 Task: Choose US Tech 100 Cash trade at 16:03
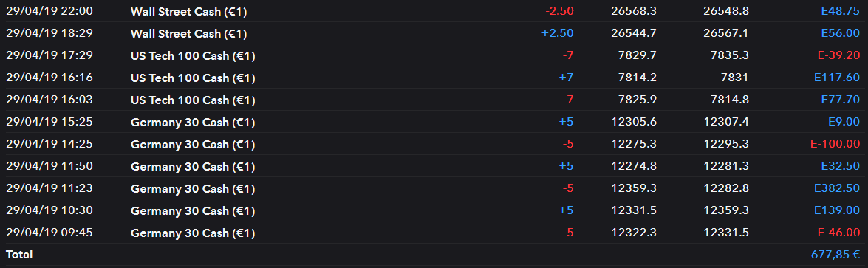click(x=434, y=100)
